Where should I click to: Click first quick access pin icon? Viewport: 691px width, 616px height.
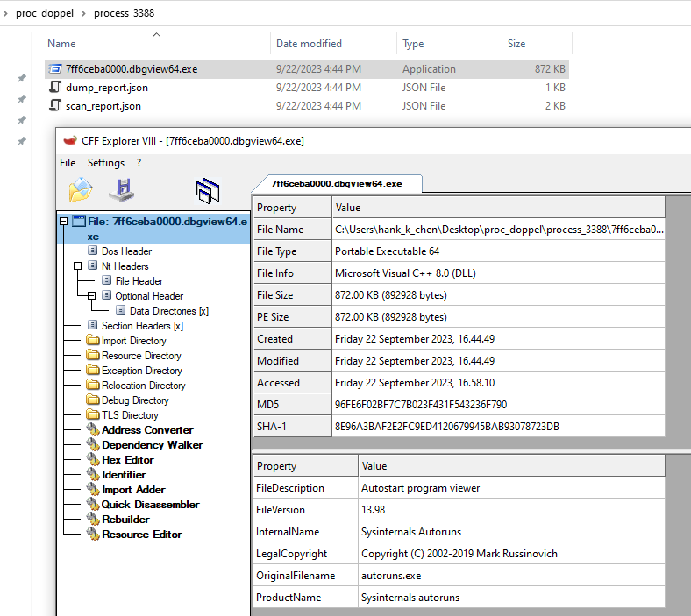click(22, 78)
